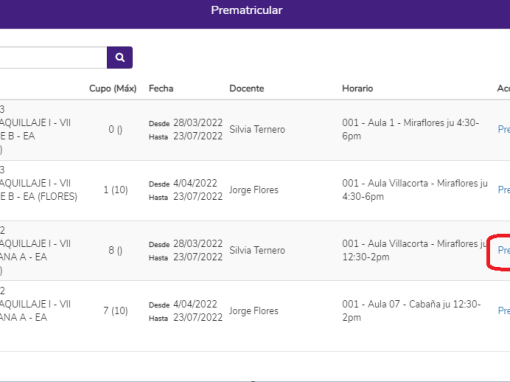The width and height of the screenshot is (510, 382).
Task: Click the Cupo (Máx) column header
Action: tap(113, 89)
